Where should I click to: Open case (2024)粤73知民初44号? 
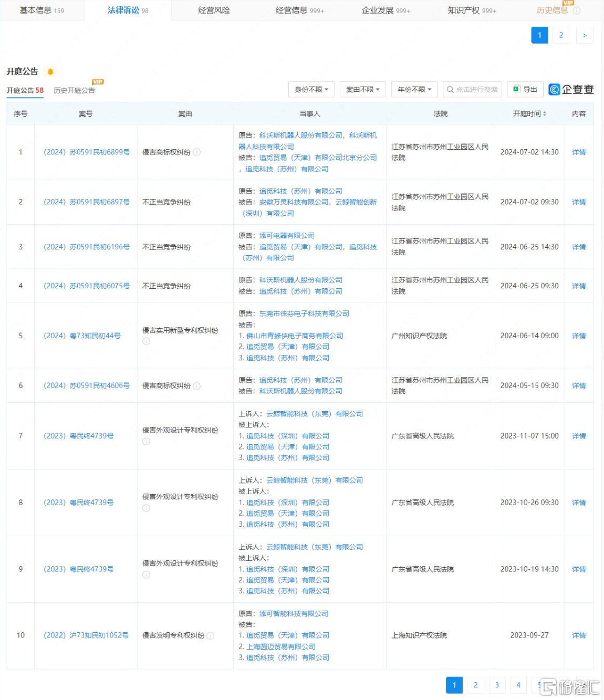click(x=82, y=336)
